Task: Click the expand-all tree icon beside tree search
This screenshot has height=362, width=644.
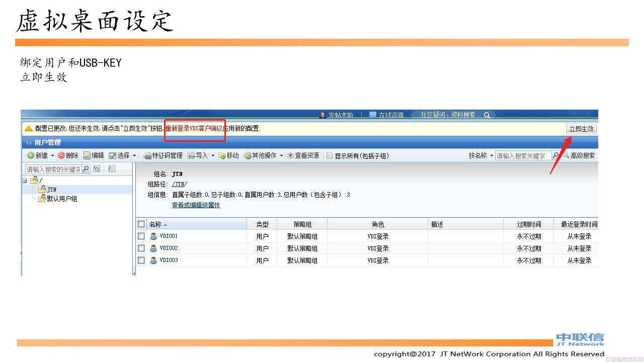Action: pos(97,169)
